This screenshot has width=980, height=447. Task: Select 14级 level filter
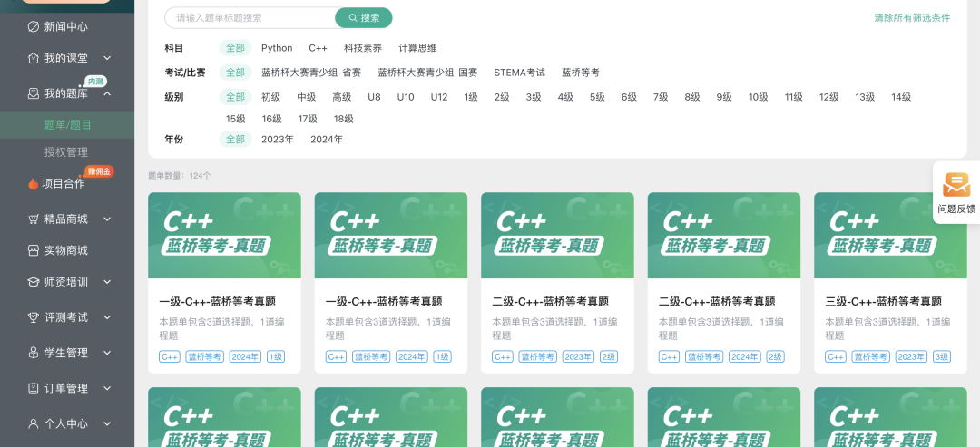click(901, 97)
